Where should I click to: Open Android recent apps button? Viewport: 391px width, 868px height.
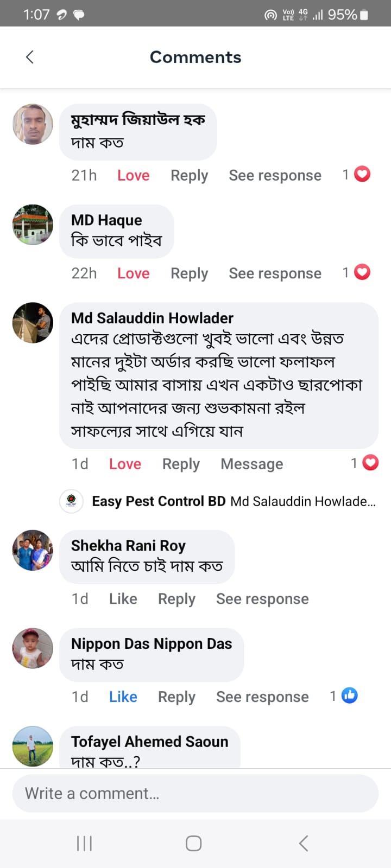(85, 844)
